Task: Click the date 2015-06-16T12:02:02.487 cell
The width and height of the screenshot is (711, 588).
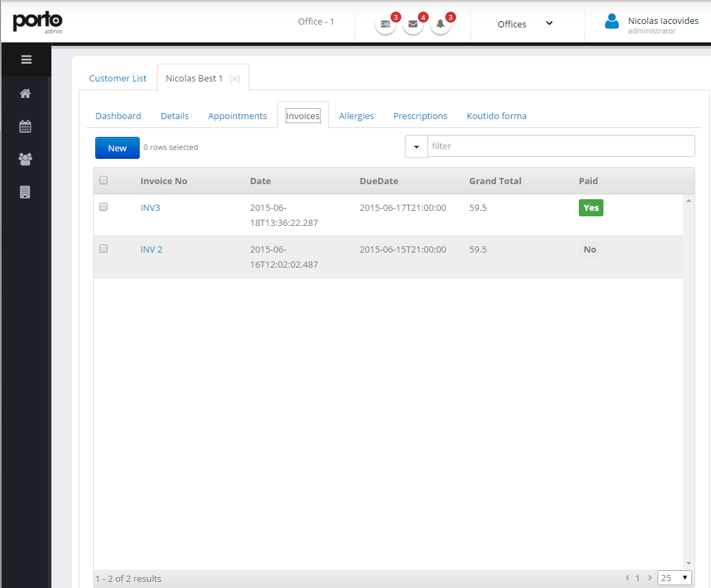Action: point(284,257)
